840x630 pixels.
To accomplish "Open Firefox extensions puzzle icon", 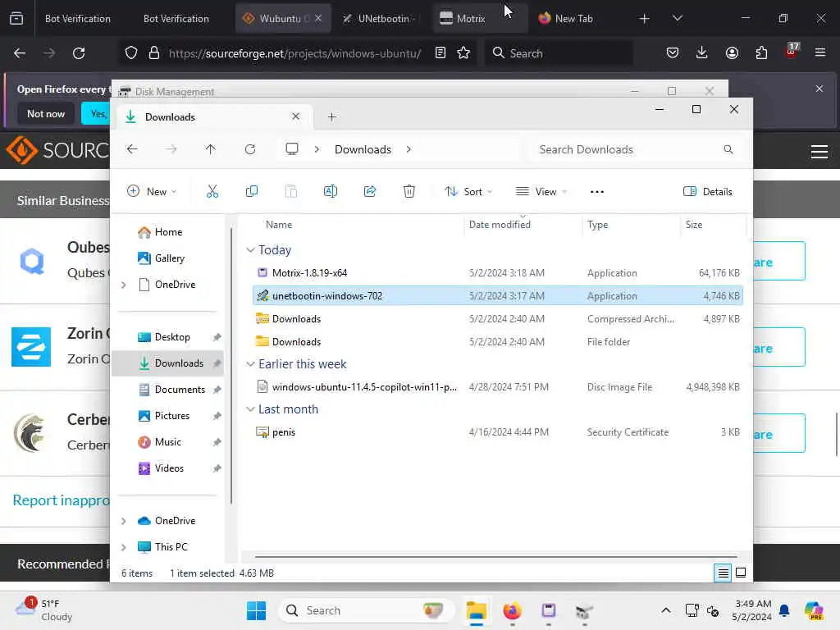I will [x=761, y=53].
